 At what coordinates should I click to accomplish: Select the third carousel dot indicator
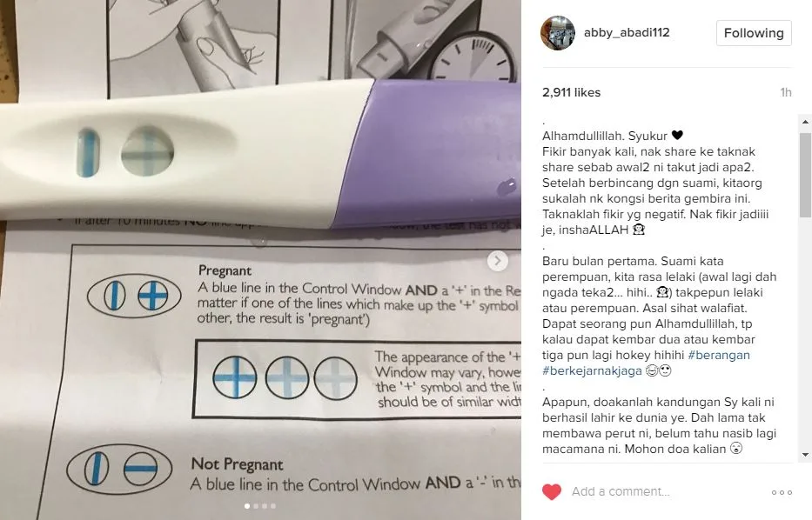tap(265, 506)
